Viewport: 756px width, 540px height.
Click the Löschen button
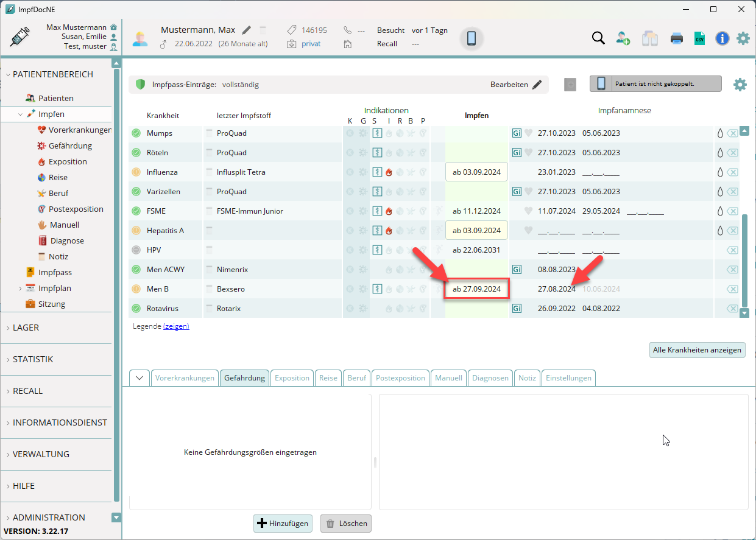[x=345, y=524]
